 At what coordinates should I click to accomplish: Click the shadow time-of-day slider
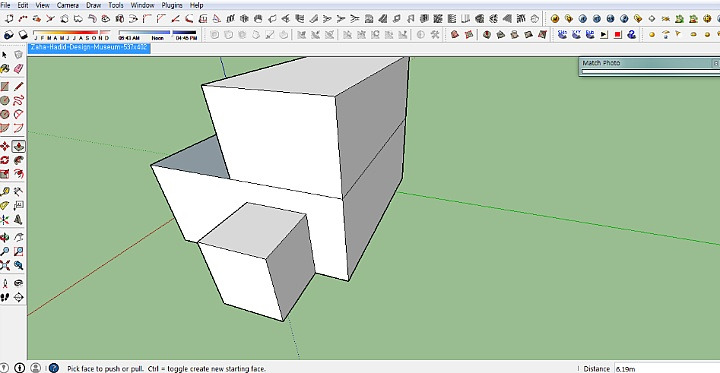pos(157,33)
